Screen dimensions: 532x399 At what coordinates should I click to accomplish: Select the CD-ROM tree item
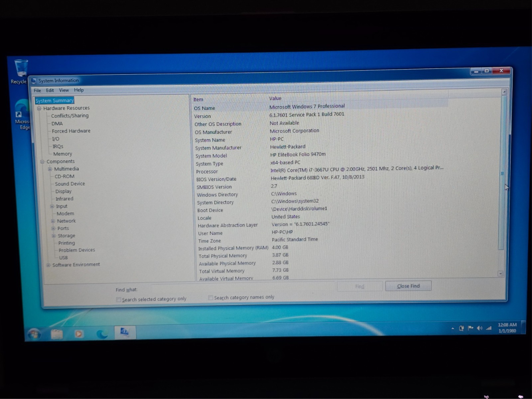65,177
